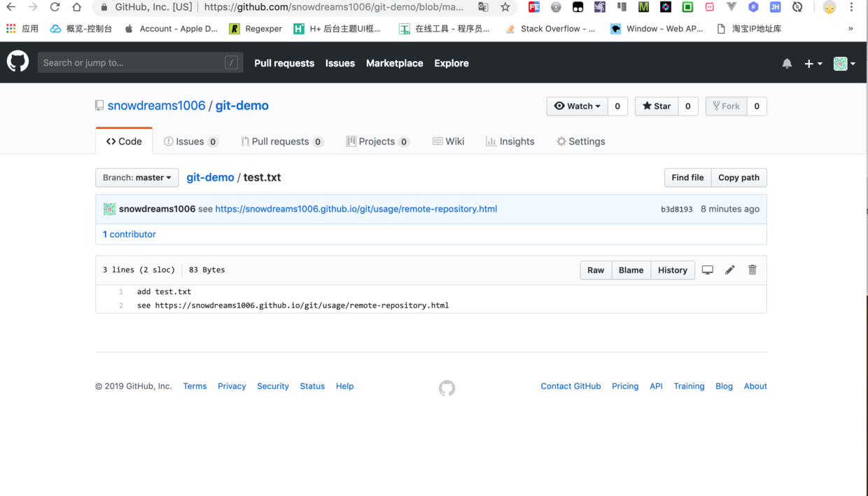This screenshot has height=496, width=868.
Task: Open the Branch: master dropdown
Action: [x=136, y=177]
